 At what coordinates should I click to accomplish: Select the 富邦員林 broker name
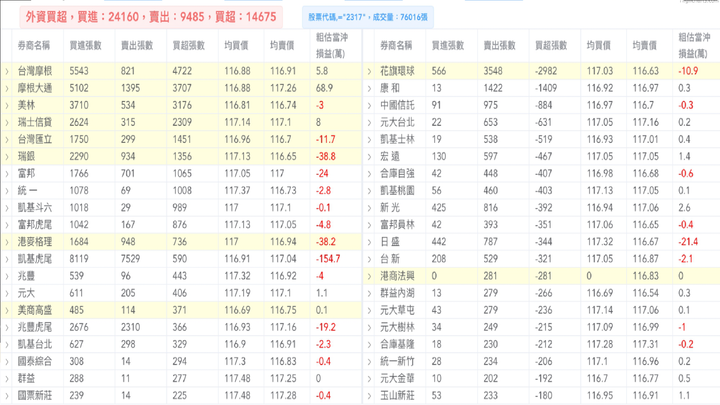(x=397, y=225)
